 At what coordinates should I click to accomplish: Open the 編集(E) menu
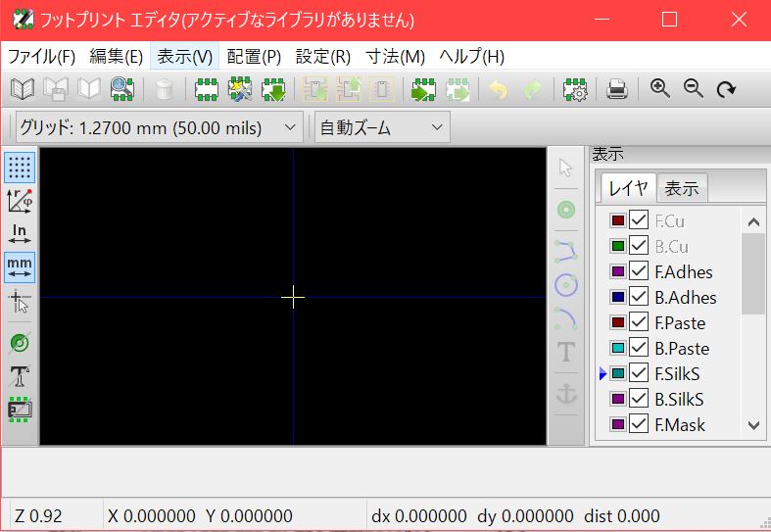click(116, 57)
